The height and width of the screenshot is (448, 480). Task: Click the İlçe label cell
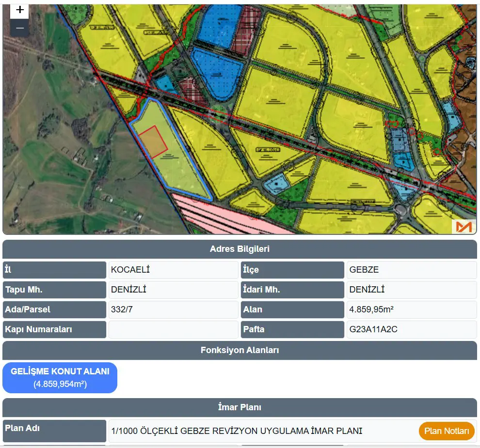[x=292, y=270]
